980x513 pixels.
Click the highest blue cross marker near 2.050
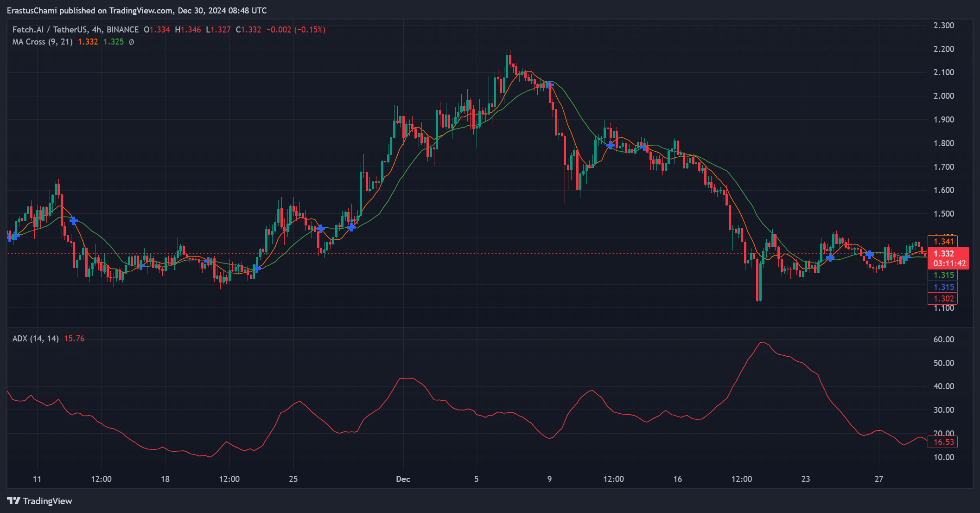point(550,84)
